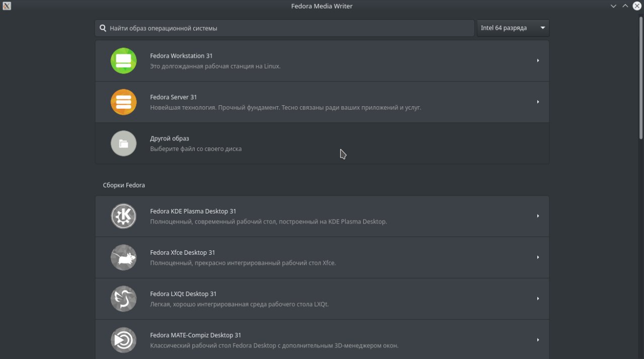Click Server description 'Новейшая технология. Прочный фундамент'

[286, 108]
